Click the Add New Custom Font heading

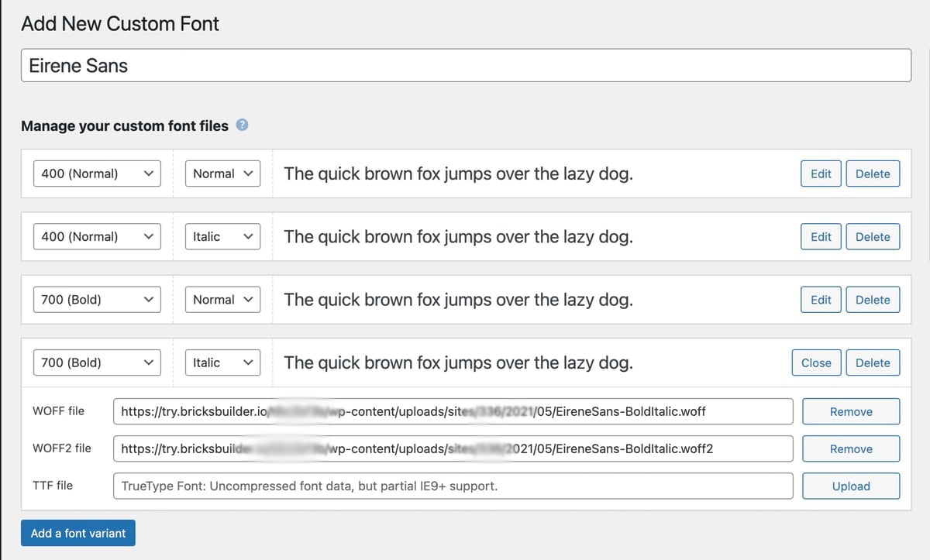120,23
